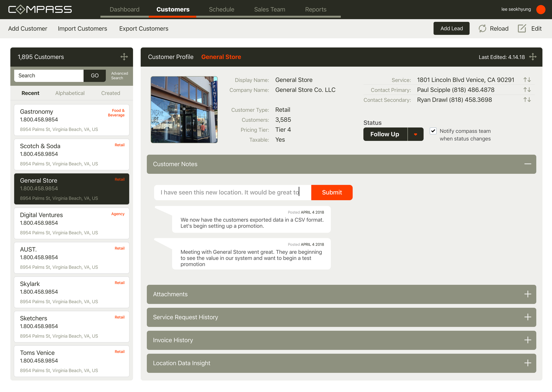Click reorder arrows beside Contact Secondary
The image size is (552, 392).
coord(527,100)
